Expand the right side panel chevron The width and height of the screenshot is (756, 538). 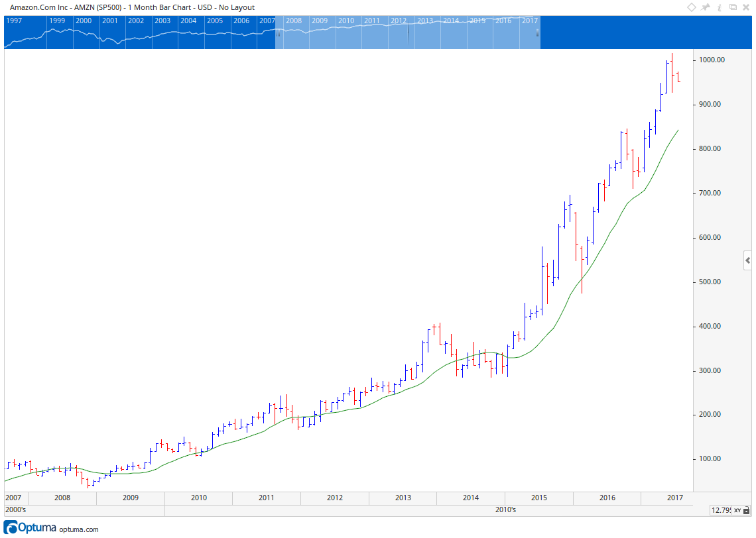click(x=747, y=260)
